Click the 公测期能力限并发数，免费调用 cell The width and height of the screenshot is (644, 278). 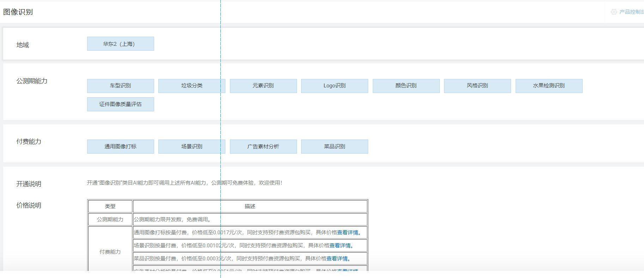(x=250, y=220)
